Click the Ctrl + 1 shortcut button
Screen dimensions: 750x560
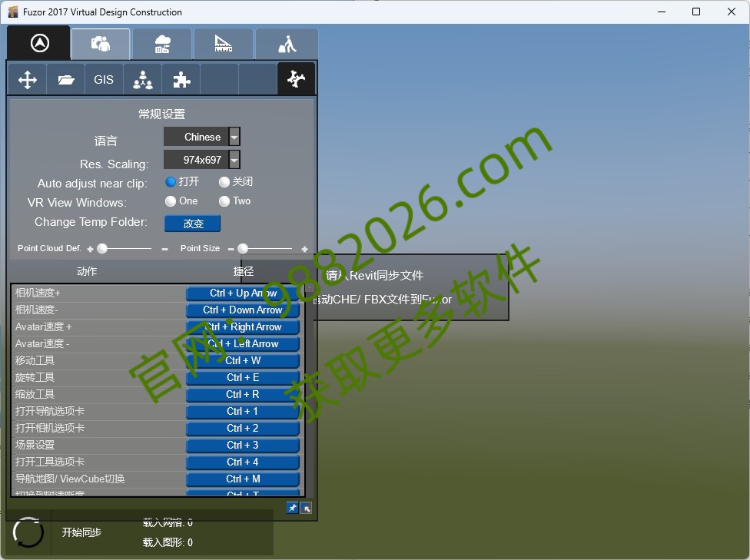tap(243, 411)
